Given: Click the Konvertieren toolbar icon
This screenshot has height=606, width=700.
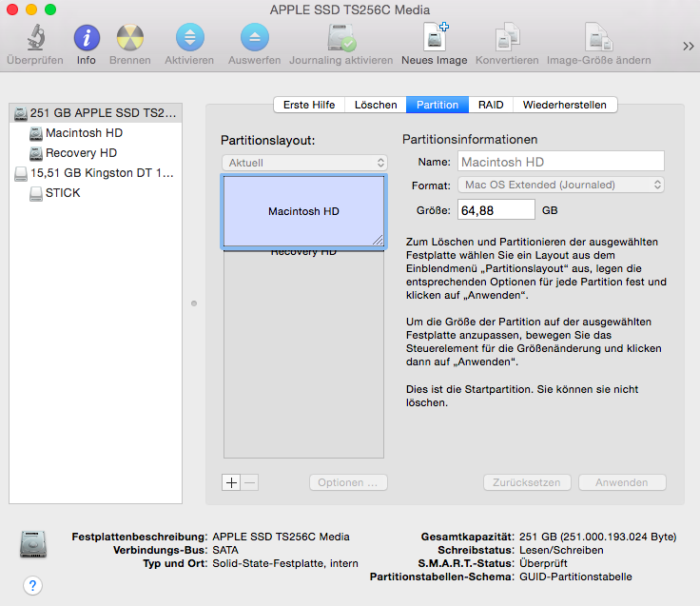Looking at the screenshot, I should pyautogui.click(x=507, y=36).
